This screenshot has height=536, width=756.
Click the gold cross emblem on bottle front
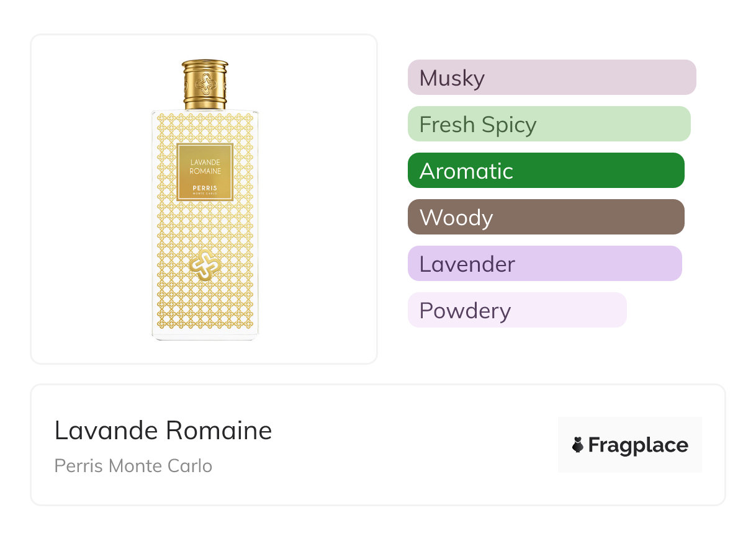204,264
